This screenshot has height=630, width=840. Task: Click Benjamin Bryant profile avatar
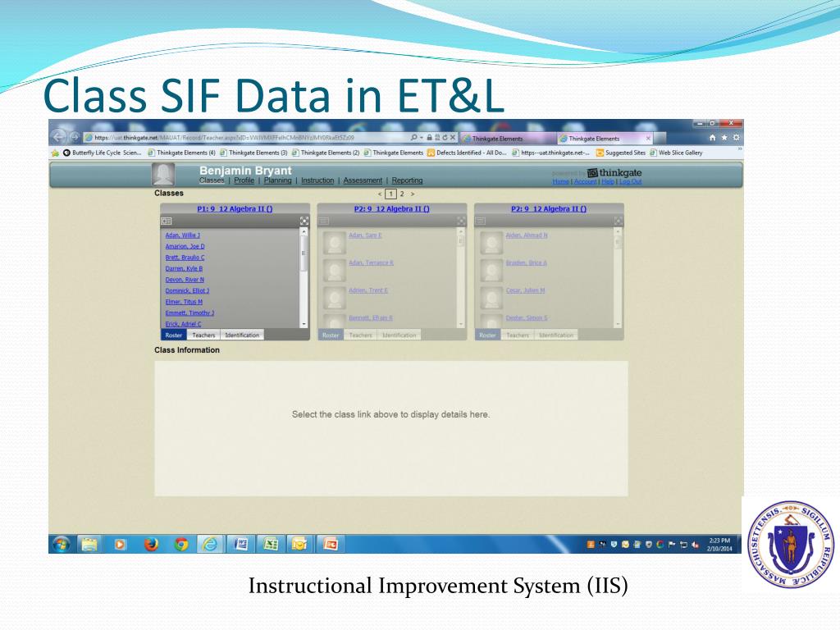(163, 174)
